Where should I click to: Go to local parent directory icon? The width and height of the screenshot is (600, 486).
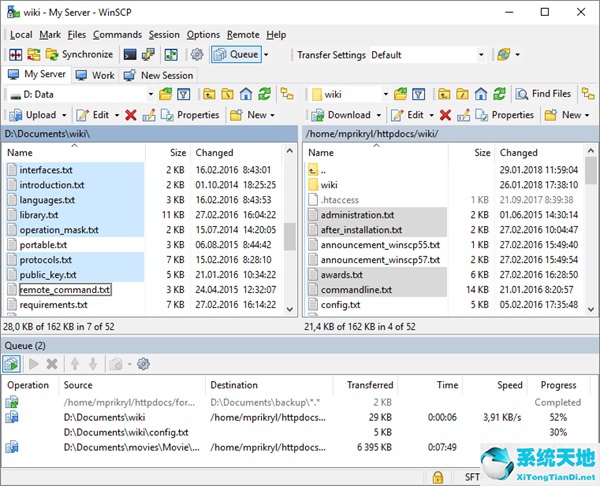coord(209,94)
